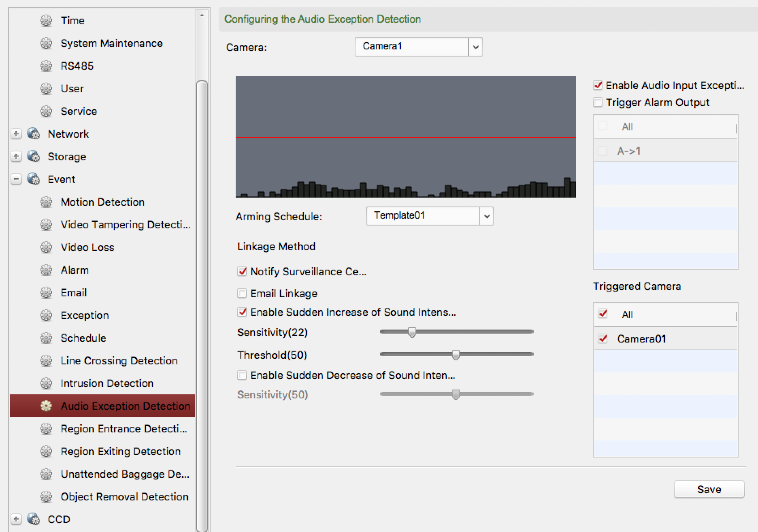Select the Motion Detection gear icon
758x532 pixels.
46,202
